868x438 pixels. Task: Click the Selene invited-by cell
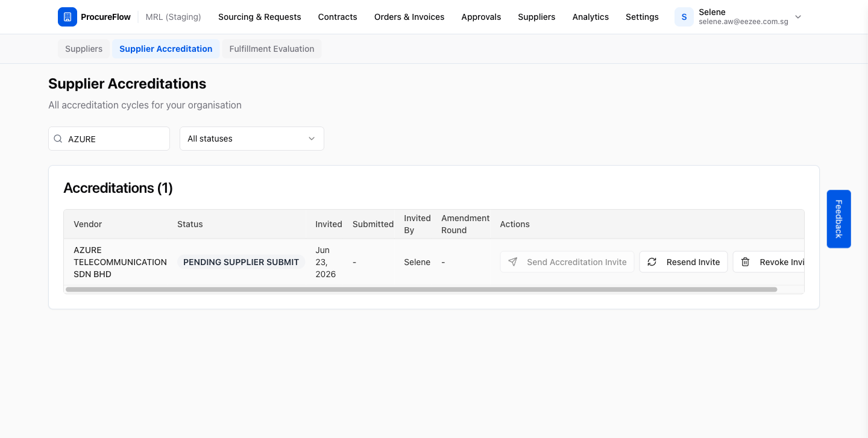(x=417, y=262)
